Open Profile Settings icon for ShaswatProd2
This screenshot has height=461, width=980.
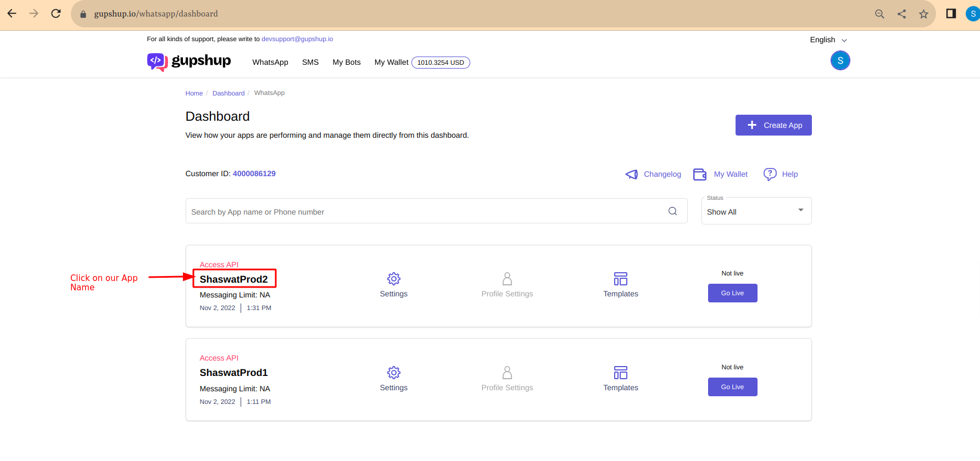(507, 279)
